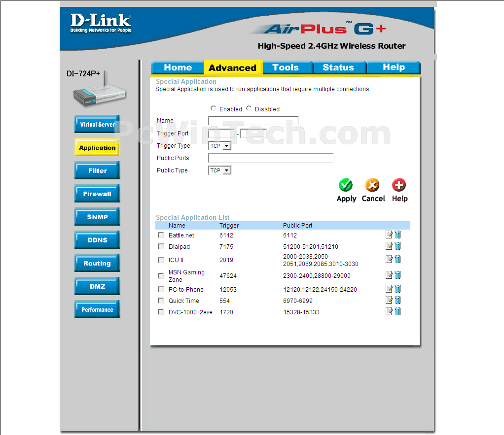Image resolution: width=504 pixels, height=435 pixels.
Task: Click the second Trigger Port field
Action: click(253, 133)
